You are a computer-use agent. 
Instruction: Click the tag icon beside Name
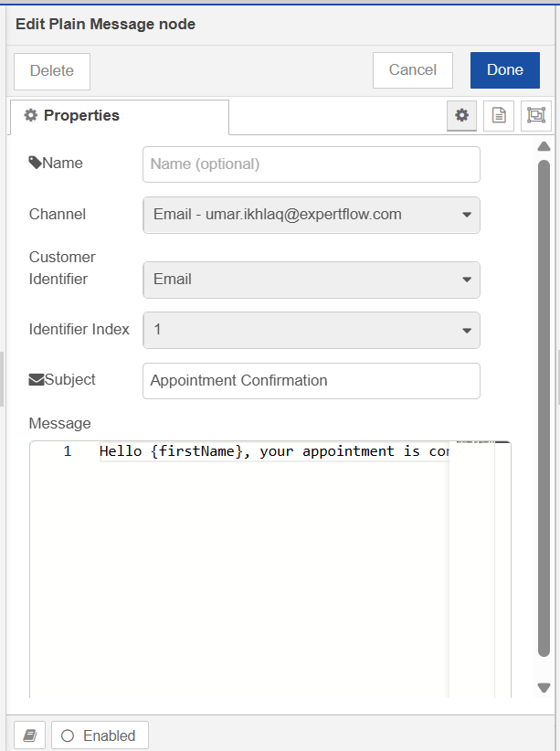click(35, 163)
